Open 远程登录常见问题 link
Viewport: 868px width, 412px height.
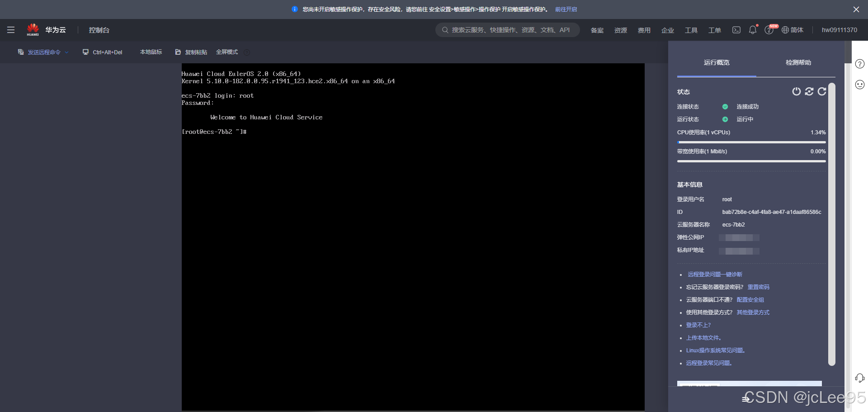click(x=709, y=363)
